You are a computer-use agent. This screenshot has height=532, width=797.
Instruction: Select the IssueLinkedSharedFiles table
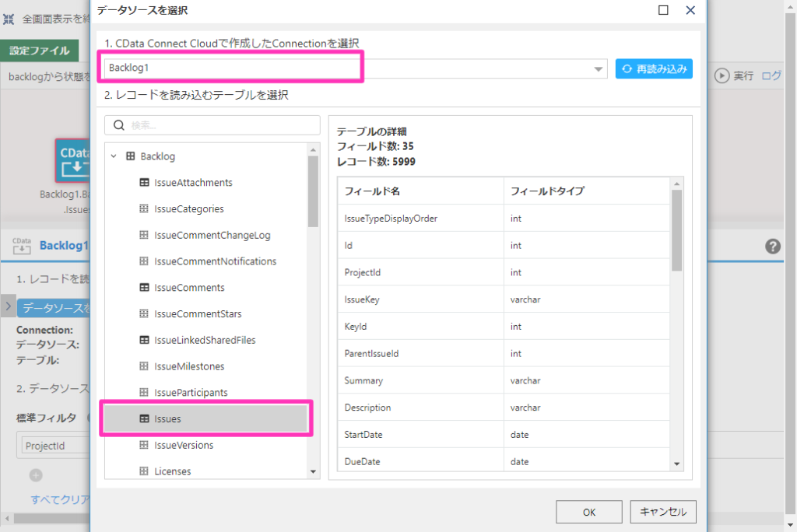pyautogui.click(x=205, y=340)
